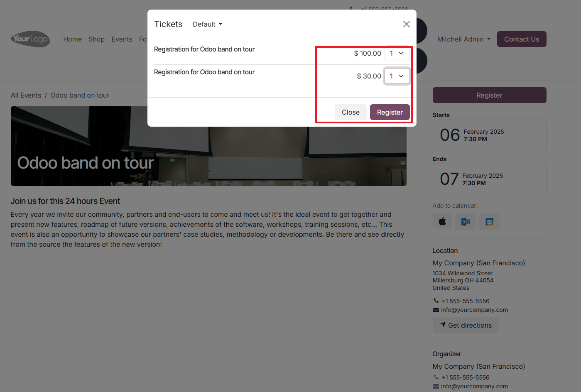This screenshot has height=392, width=581.
Task: Add event to Google calendar icon
Action: tap(489, 221)
